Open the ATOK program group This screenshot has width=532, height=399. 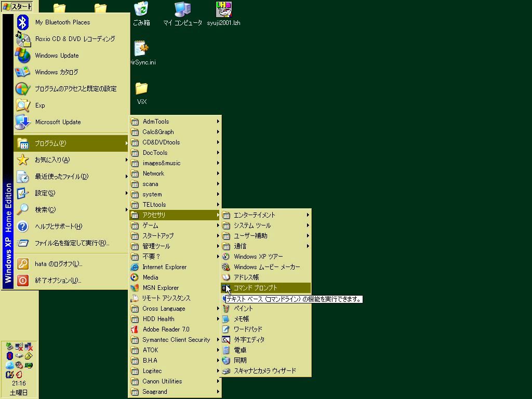click(175, 350)
